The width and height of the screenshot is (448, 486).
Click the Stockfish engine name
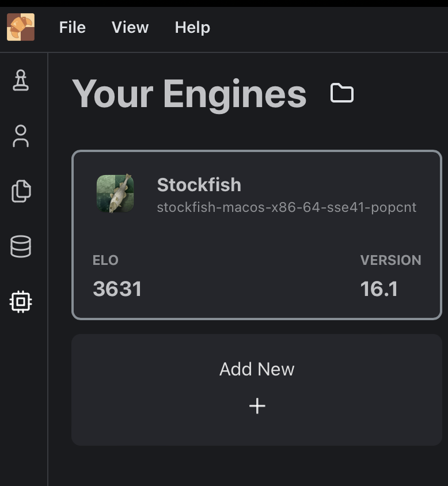coord(199,185)
